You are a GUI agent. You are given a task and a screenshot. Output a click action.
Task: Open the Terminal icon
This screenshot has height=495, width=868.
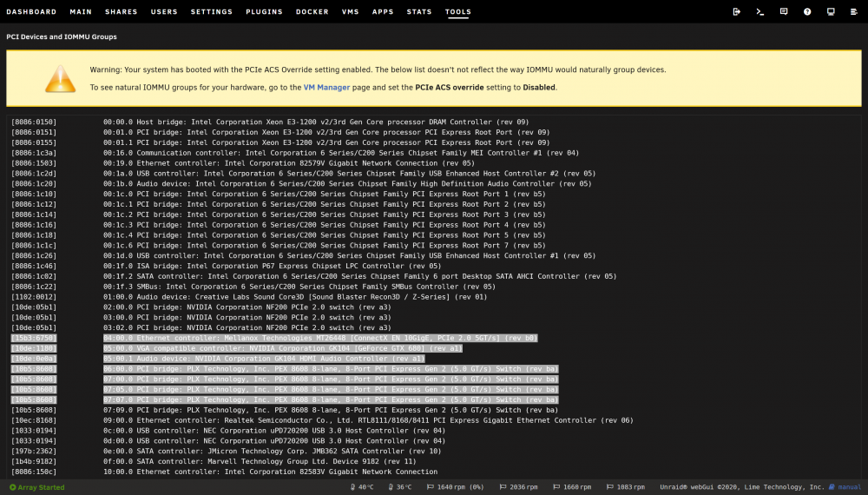pos(760,11)
